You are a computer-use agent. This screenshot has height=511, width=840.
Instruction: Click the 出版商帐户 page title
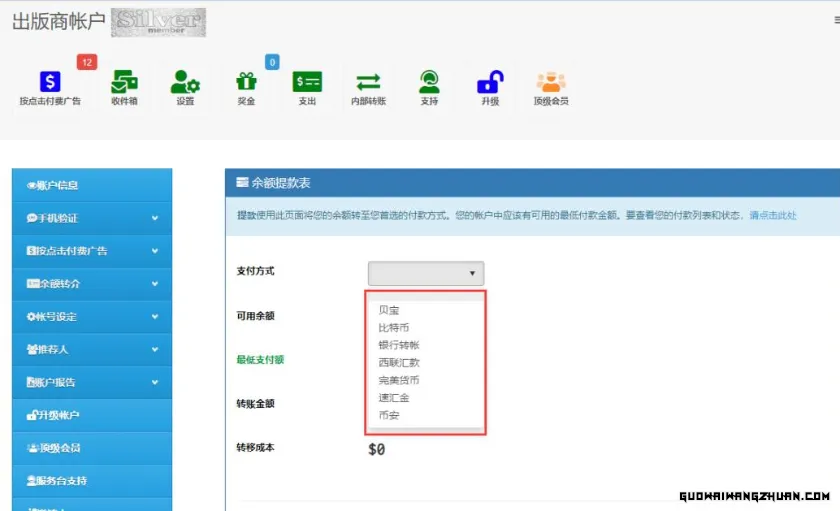coord(58,21)
